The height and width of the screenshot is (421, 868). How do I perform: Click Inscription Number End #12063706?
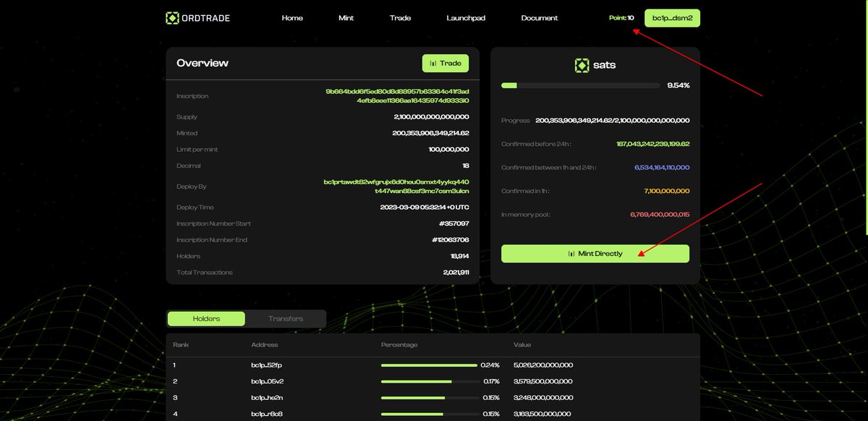(x=451, y=240)
